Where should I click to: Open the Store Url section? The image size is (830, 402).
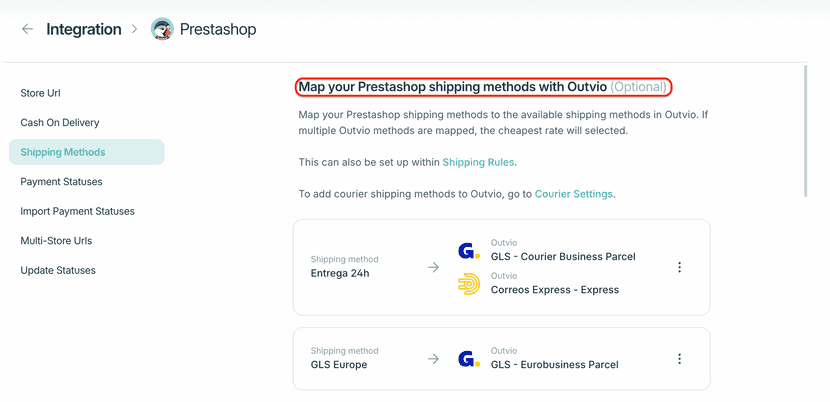click(41, 93)
